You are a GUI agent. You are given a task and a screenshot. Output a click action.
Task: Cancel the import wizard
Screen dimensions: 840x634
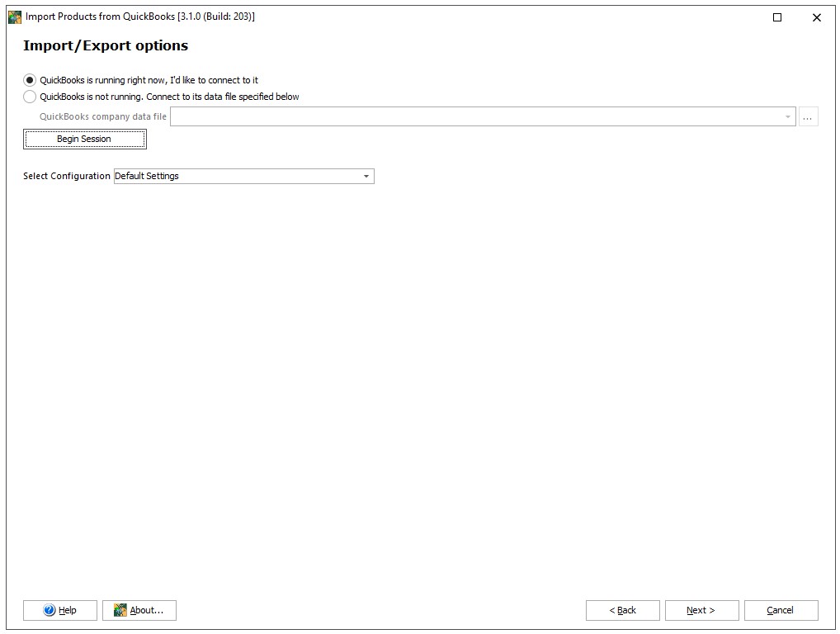click(x=781, y=610)
